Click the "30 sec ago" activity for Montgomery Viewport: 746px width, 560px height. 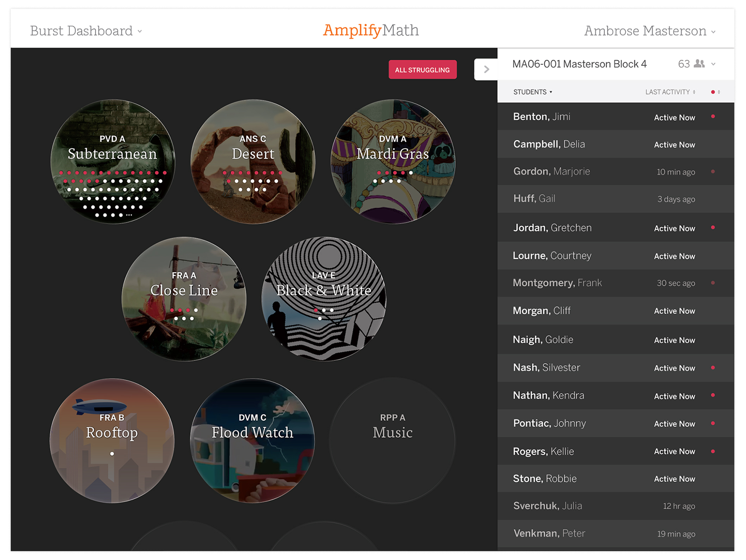[676, 283]
